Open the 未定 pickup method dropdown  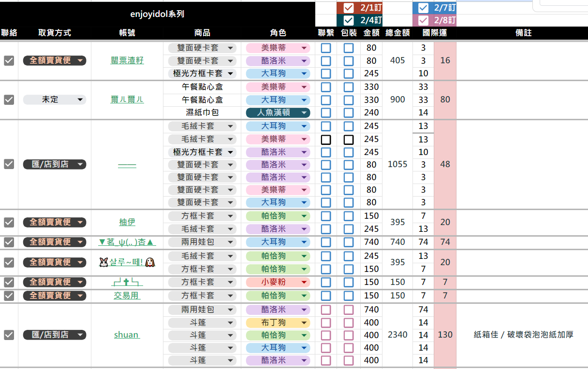pos(55,99)
